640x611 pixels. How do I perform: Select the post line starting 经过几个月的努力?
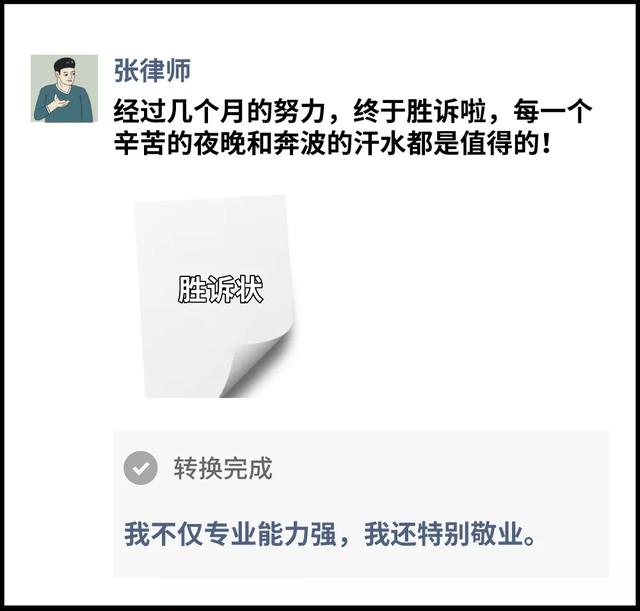coord(353,111)
